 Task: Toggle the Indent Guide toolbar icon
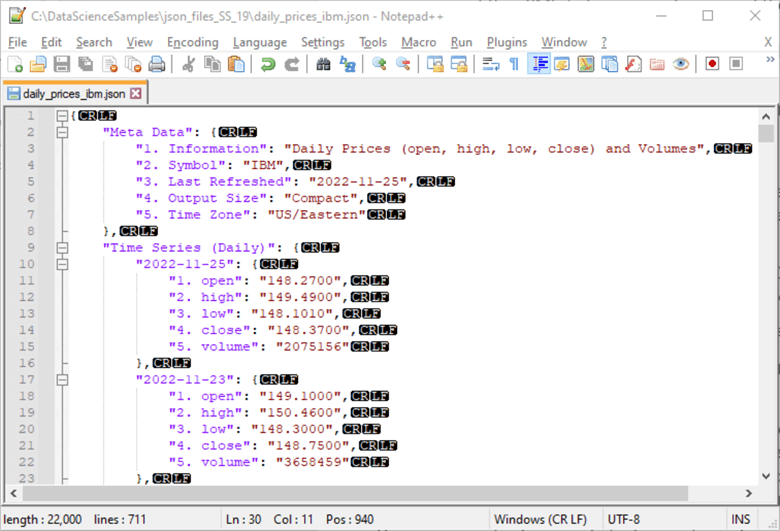coord(539,64)
